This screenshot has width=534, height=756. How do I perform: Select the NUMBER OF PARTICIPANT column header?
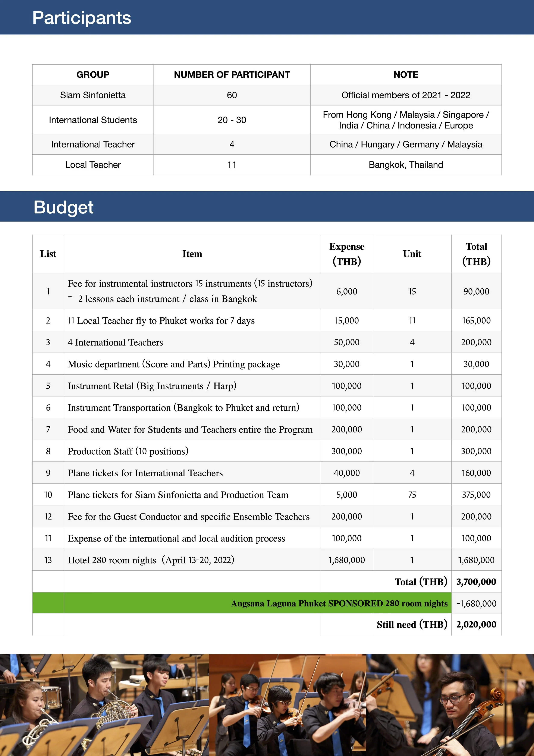coord(232,75)
